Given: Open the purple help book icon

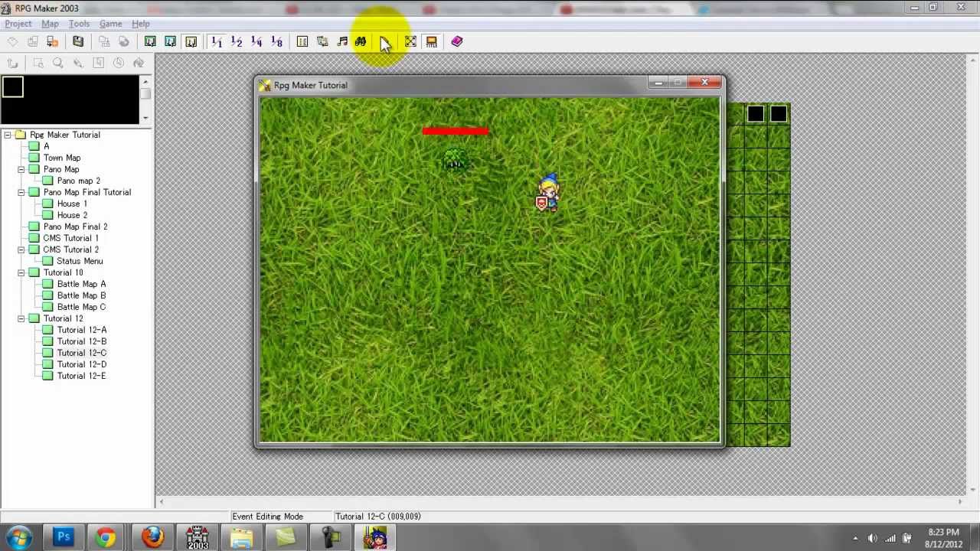Looking at the screenshot, I should pyautogui.click(x=457, y=41).
